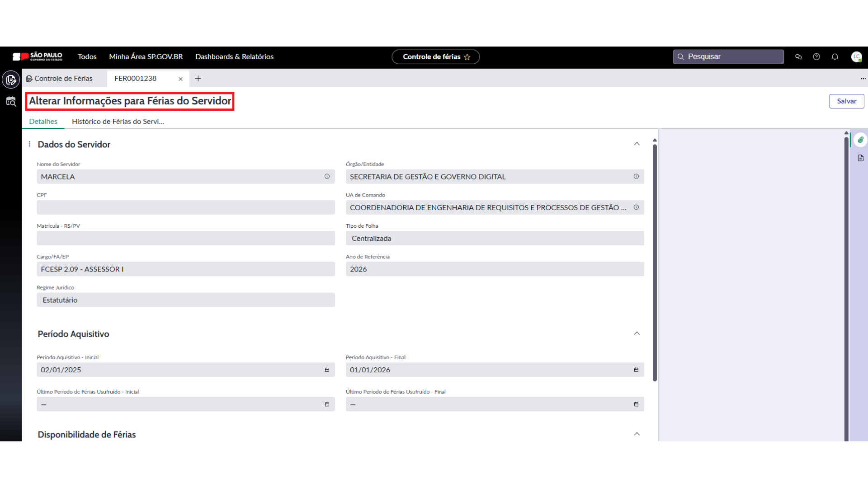Viewport: 868px width, 488px height.
Task: Click the info icon in Nome do Servidor
Action: 327,177
